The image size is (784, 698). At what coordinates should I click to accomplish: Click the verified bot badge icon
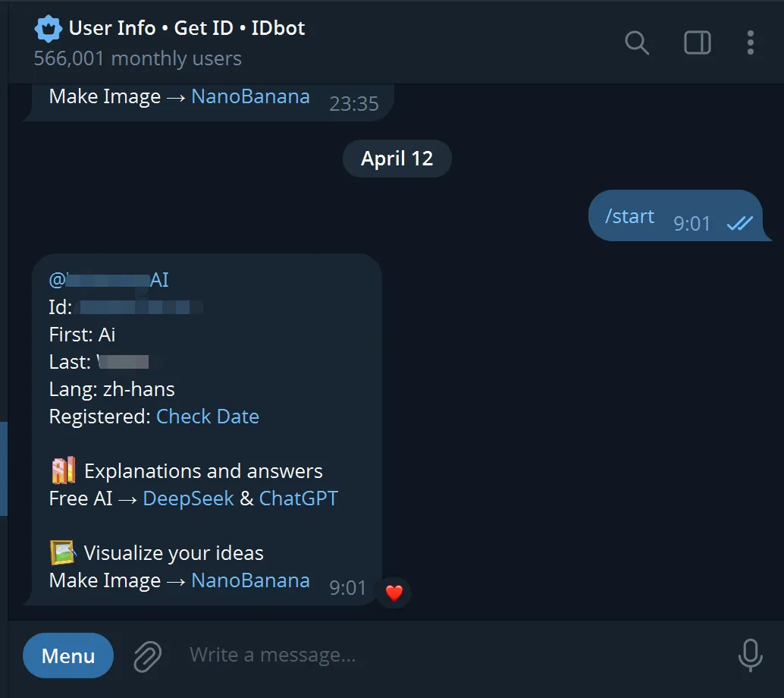pos(49,29)
